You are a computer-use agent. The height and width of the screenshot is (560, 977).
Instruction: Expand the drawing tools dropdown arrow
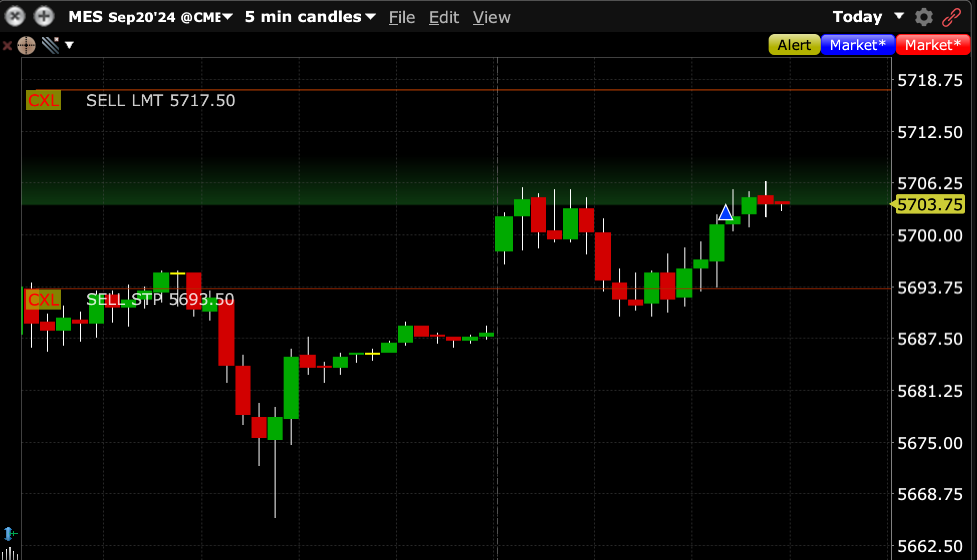tap(69, 45)
